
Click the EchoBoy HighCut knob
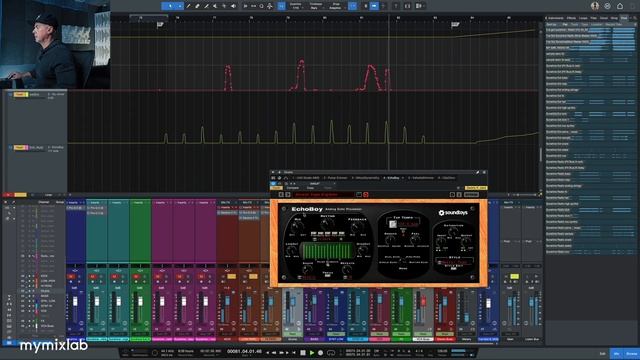[363, 251]
